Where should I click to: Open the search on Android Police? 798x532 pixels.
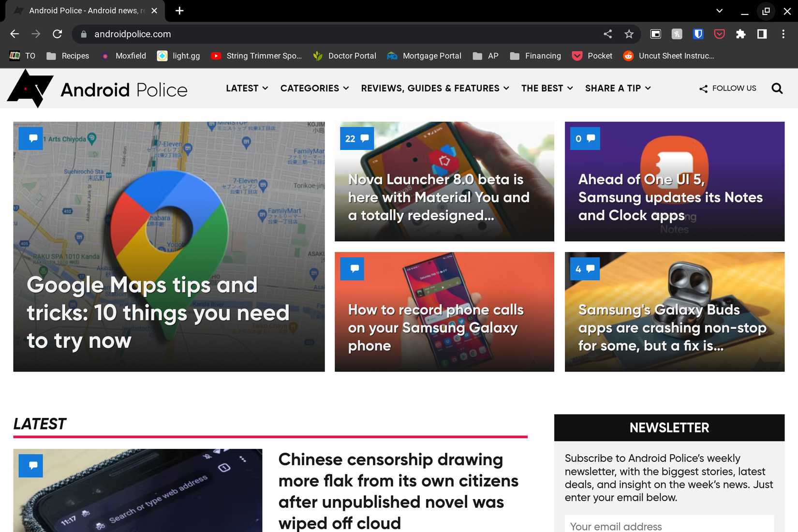click(x=777, y=89)
